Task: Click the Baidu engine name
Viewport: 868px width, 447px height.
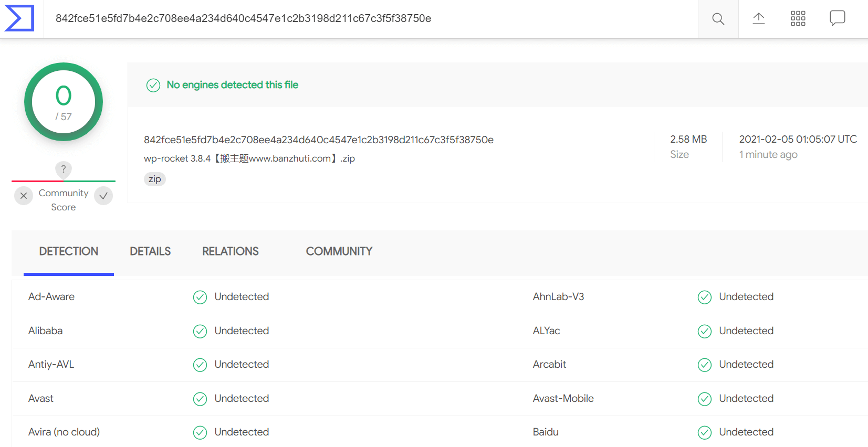Action: (x=546, y=432)
